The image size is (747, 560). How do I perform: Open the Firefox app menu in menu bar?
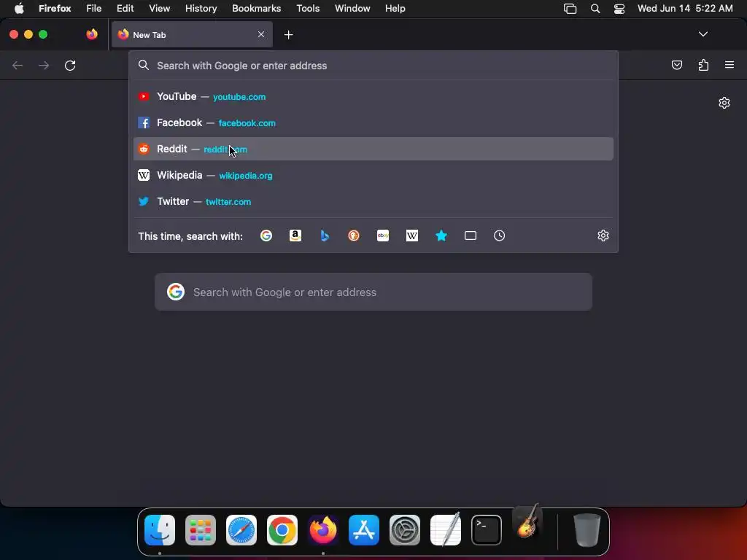click(55, 8)
